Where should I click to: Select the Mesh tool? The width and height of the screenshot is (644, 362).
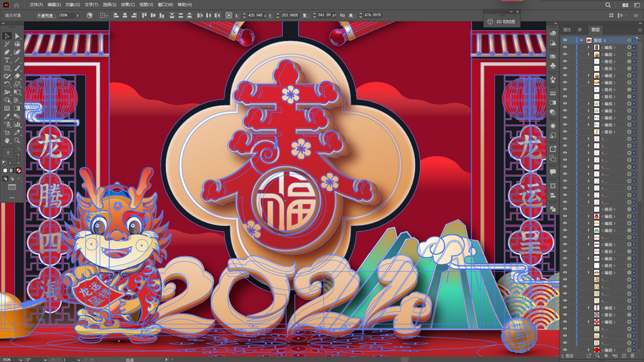click(x=7, y=108)
